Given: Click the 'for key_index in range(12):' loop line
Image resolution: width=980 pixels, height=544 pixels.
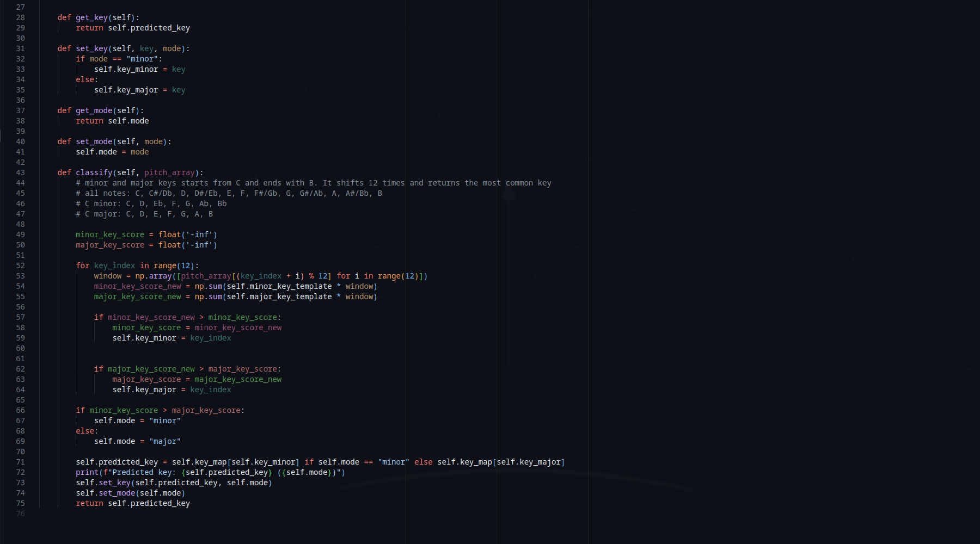Looking at the screenshot, I should coord(137,265).
